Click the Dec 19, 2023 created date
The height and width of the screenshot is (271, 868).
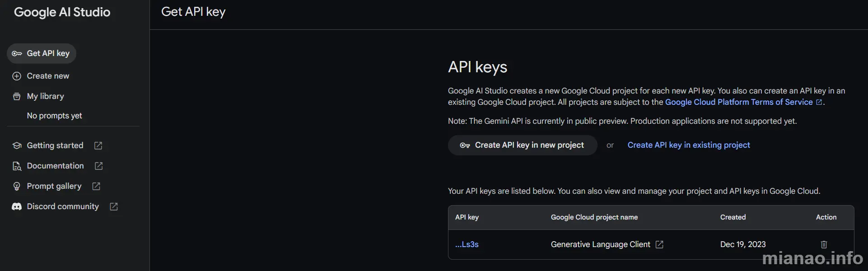[743, 244]
